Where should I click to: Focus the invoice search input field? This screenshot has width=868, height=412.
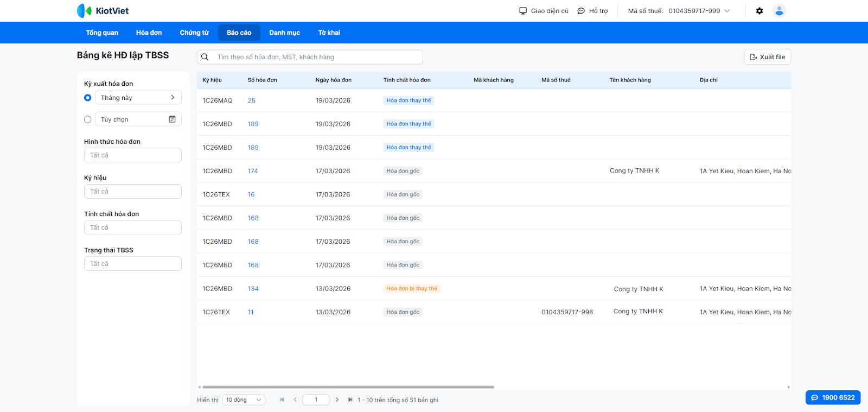(317, 57)
